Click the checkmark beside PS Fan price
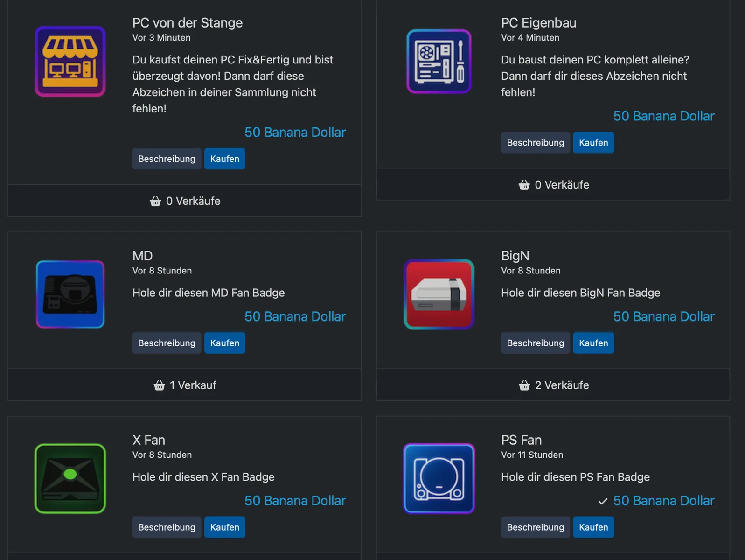Image resolution: width=745 pixels, height=560 pixels. click(603, 501)
